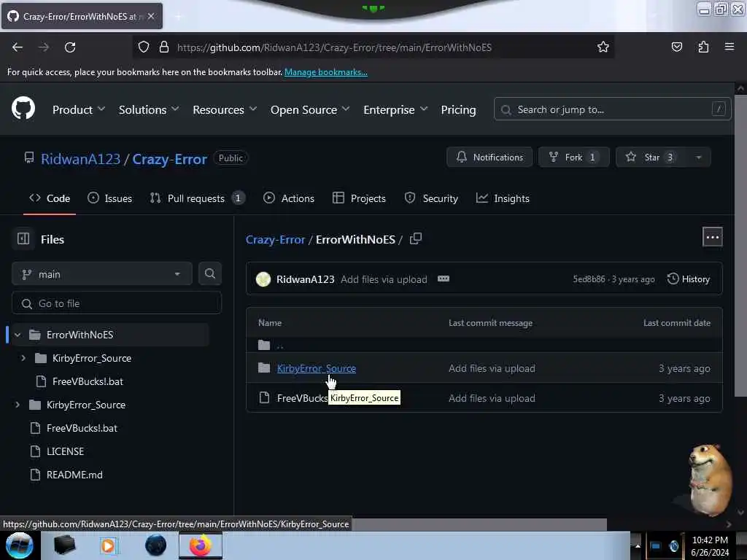Open README.md in the file tree
The image size is (747, 560).
(x=74, y=475)
